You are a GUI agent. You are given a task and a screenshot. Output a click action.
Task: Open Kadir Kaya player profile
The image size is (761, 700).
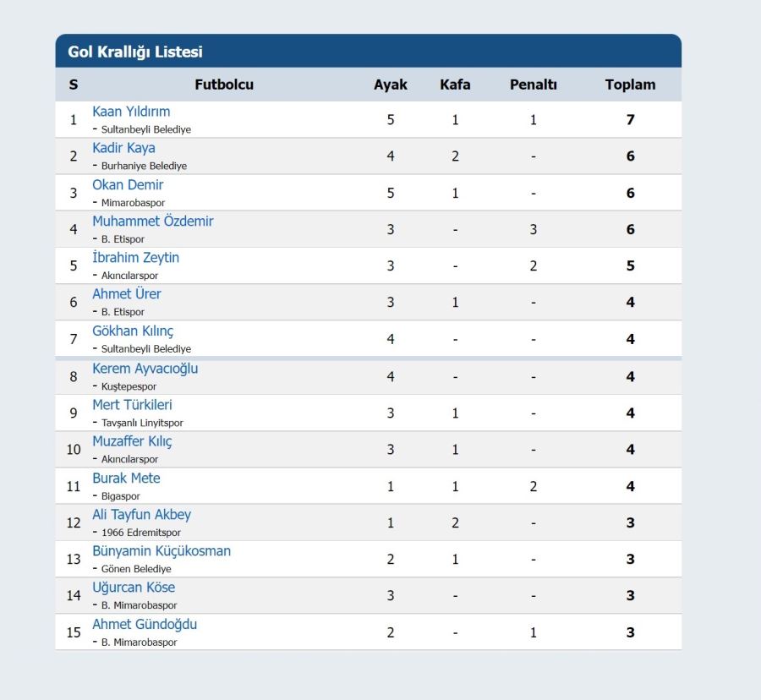click(x=123, y=148)
